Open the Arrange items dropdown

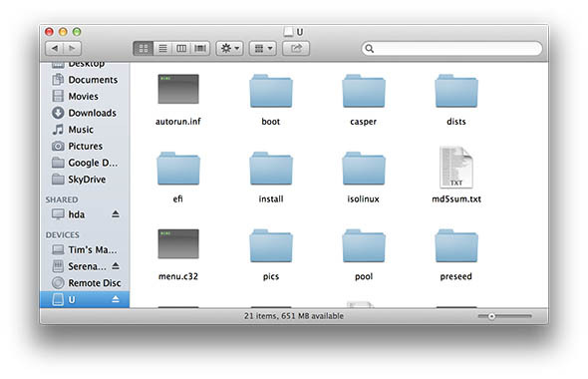(263, 49)
